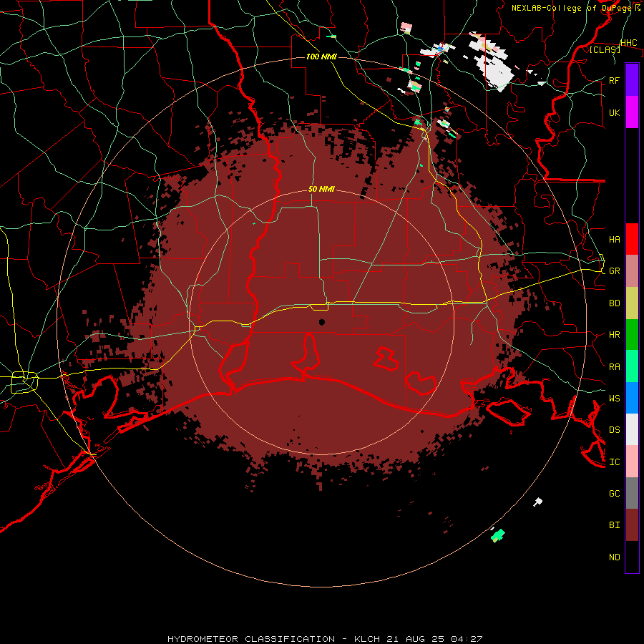
Task: Click the black radar site dot
Action: [x=322, y=322]
